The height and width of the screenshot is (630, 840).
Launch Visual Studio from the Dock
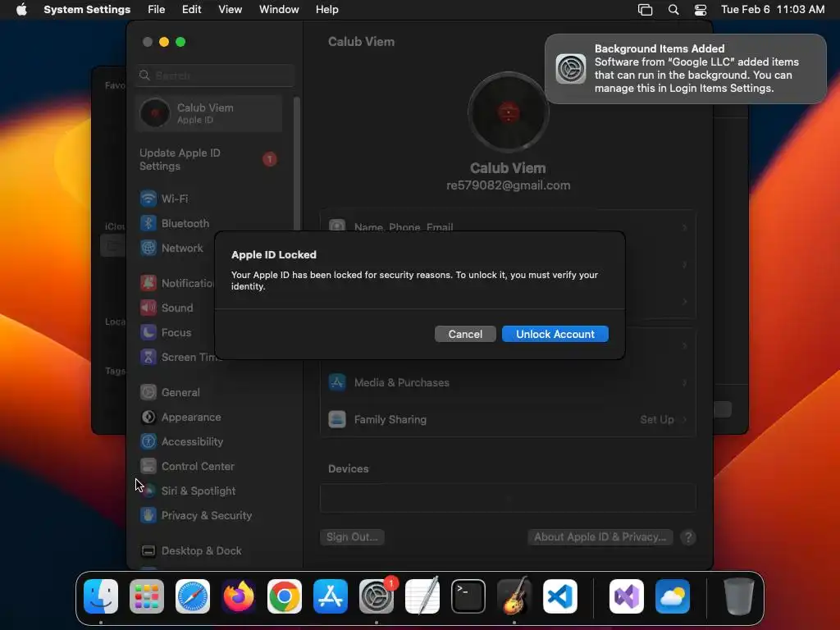(627, 596)
